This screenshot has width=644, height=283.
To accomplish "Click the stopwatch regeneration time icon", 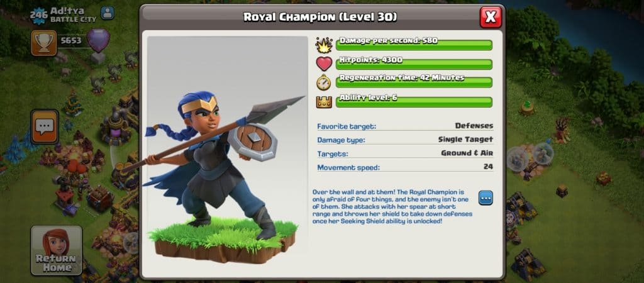I will click(x=324, y=82).
